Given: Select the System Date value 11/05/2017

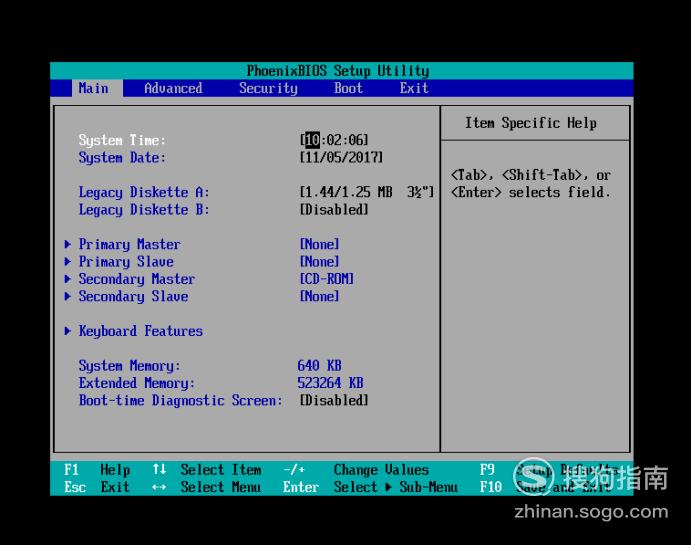Looking at the screenshot, I should click(x=341, y=158).
